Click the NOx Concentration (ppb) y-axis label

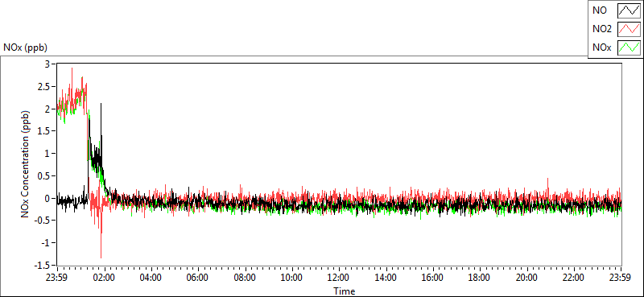coord(26,163)
